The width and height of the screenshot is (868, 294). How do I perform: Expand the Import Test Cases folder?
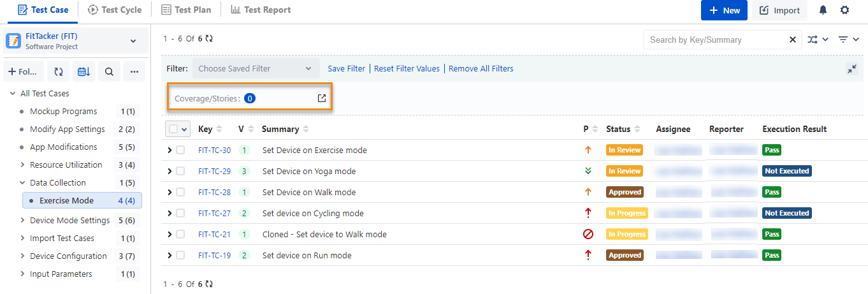(x=22, y=238)
